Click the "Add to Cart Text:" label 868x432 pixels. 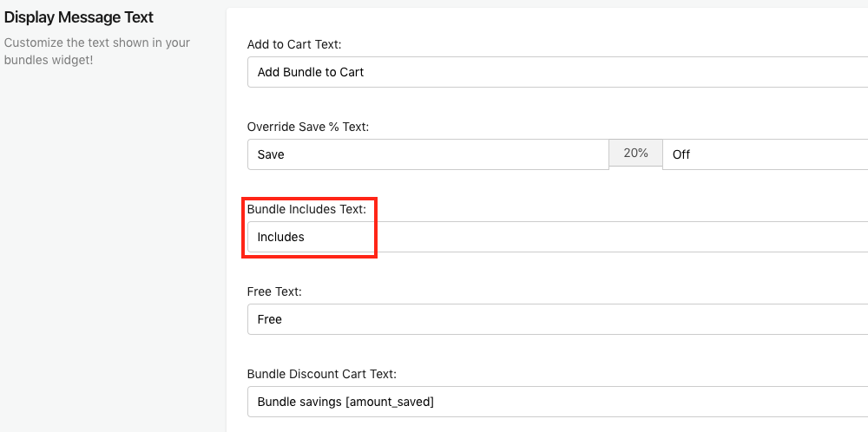[294, 44]
